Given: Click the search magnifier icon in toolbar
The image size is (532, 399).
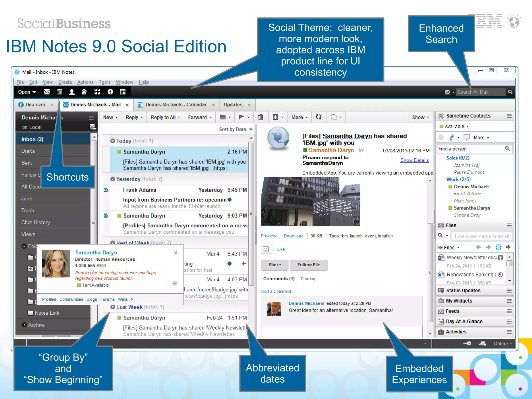Looking at the screenshot, I should coord(510,92).
